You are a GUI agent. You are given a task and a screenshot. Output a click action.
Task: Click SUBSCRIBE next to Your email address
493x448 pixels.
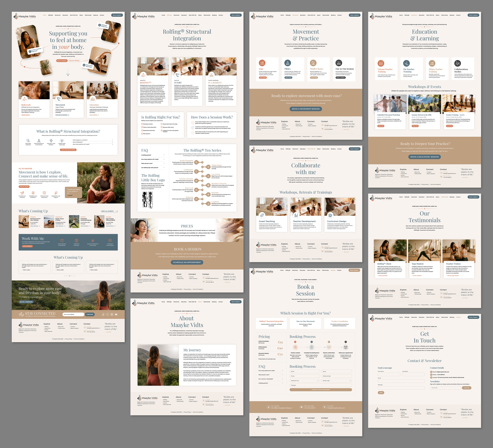[x=90, y=314]
